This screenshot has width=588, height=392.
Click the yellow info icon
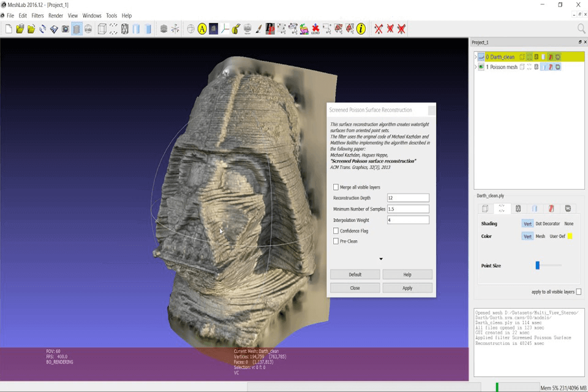coord(361,29)
